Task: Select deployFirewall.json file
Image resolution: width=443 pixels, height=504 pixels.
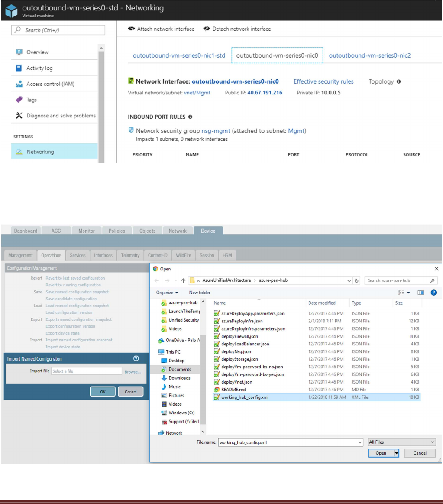Action: pyautogui.click(x=317, y=336)
